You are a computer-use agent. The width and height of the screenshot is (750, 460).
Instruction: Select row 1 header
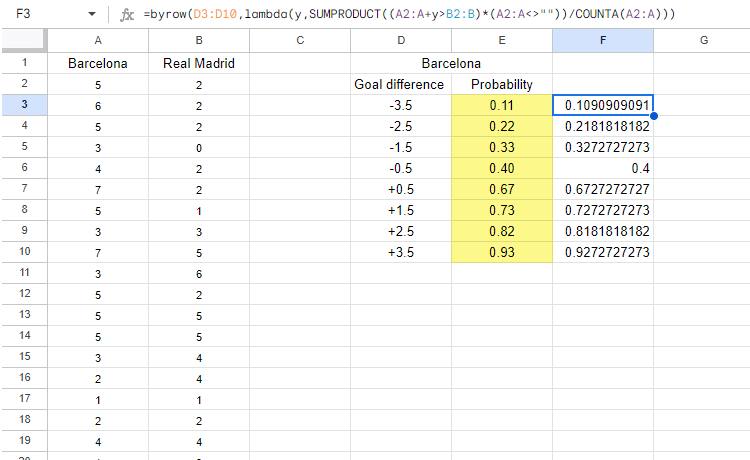click(x=24, y=63)
